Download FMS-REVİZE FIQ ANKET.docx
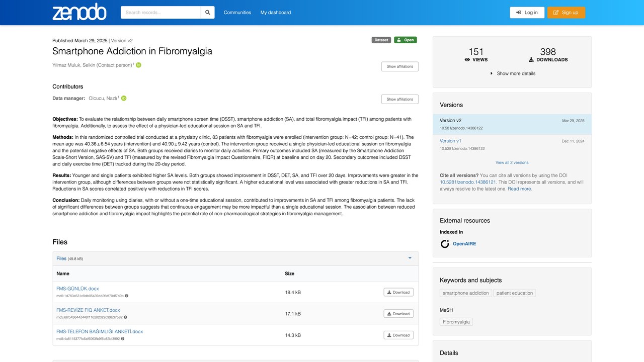The width and height of the screenshot is (644, 362). [398, 314]
